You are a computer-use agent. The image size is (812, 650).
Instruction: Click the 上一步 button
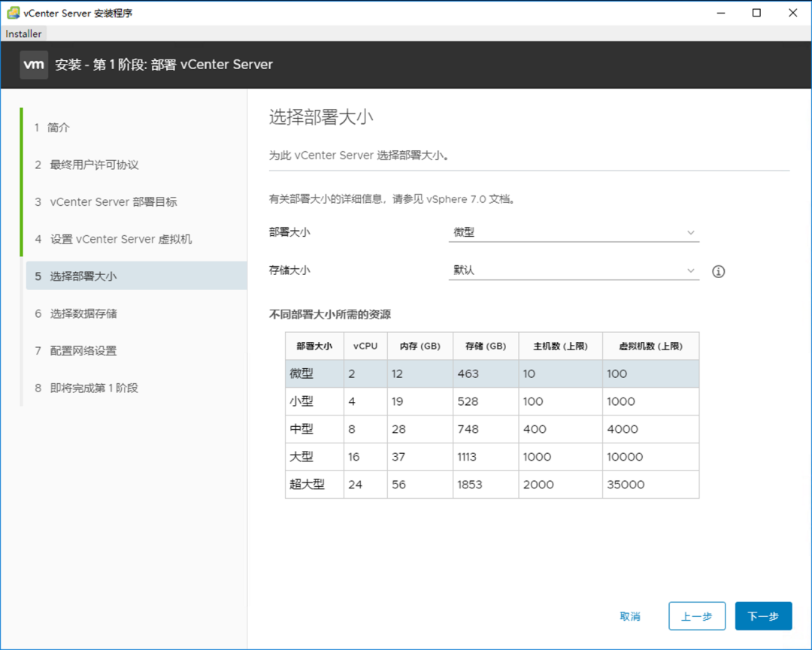click(696, 616)
